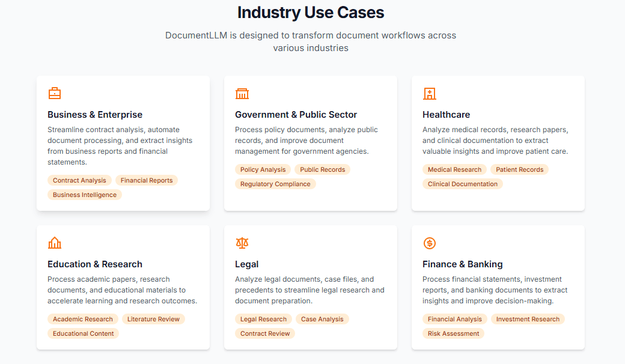Screen dimensions: 625x364
Task: Click the Government & Public Sector building icon
Action: pos(242,94)
